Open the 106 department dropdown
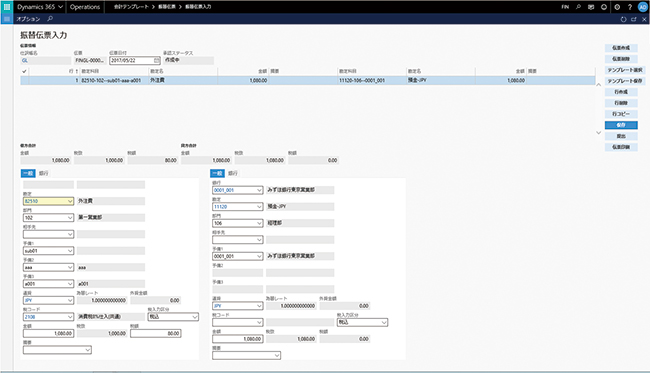This screenshot has width=650, height=373. (259, 223)
